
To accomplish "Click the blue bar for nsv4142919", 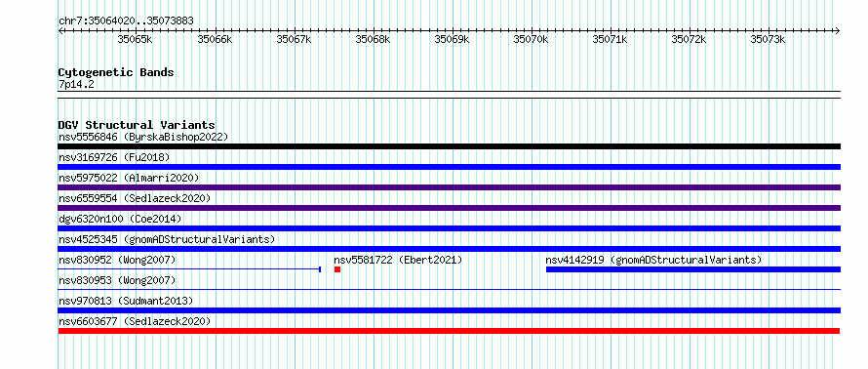I will [693, 269].
